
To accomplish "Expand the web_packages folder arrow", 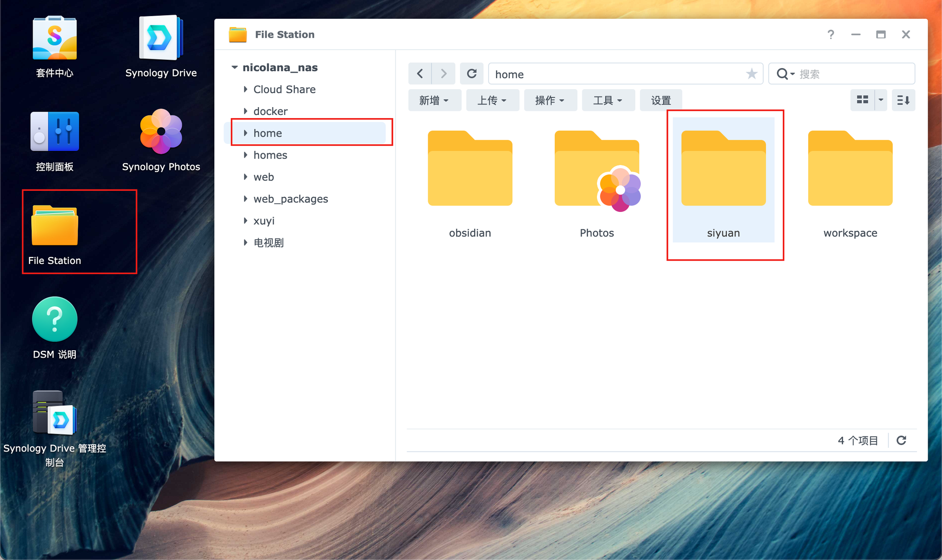I will point(246,199).
